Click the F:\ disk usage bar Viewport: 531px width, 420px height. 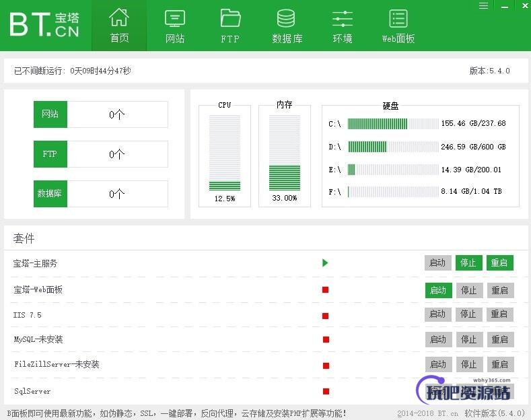click(393, 192)
